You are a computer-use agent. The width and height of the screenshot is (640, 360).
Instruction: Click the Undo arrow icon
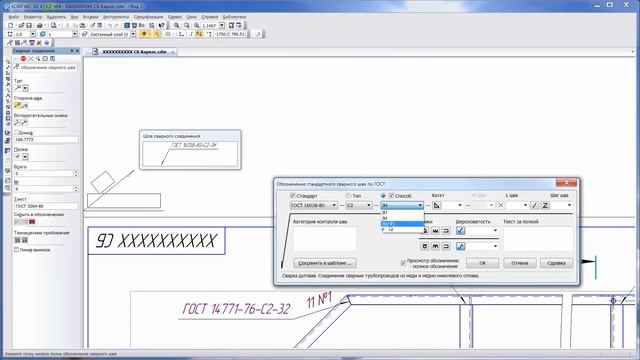point(109,25)
